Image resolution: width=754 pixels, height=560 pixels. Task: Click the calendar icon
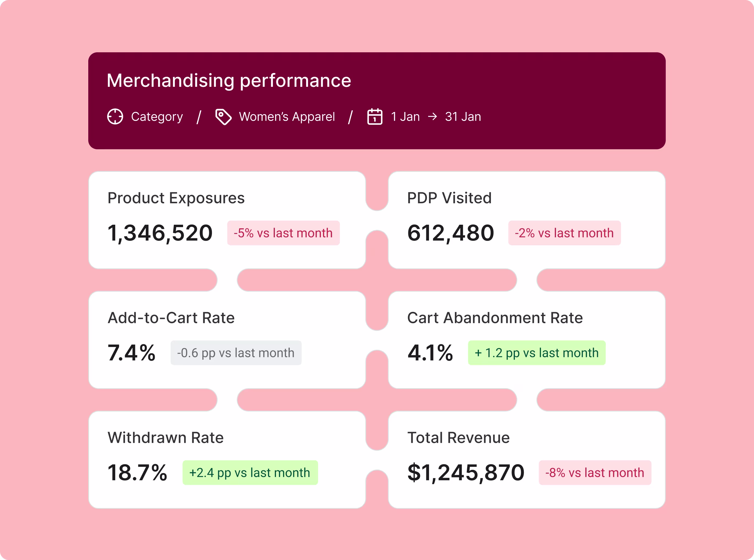click(x=375, y=117)
